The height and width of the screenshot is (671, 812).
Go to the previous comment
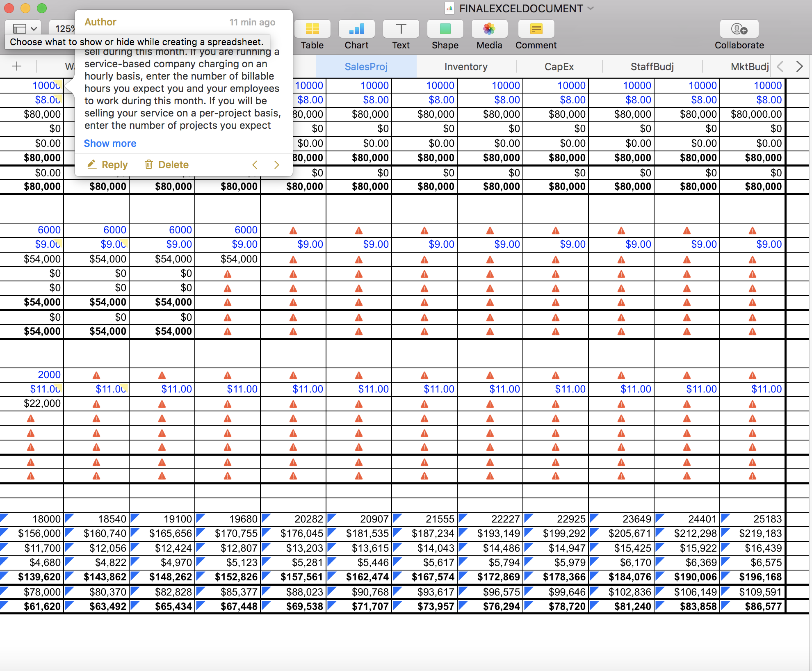pos(255,164)
